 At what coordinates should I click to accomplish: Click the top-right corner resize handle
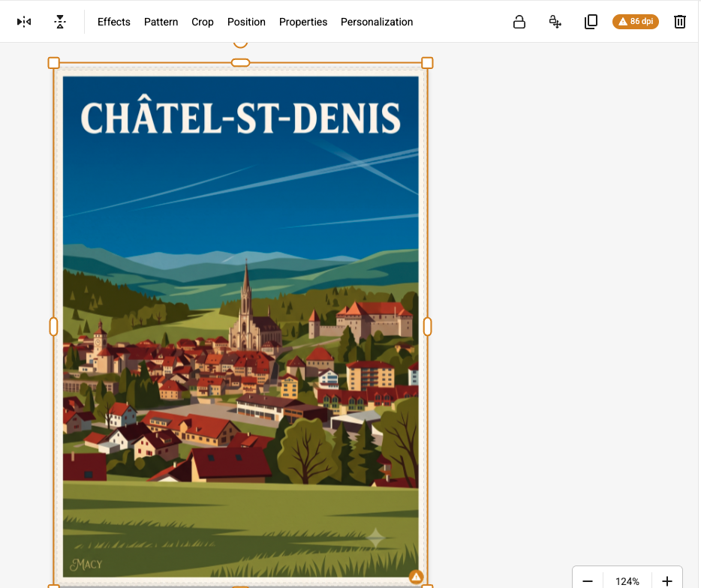[427, 63]
